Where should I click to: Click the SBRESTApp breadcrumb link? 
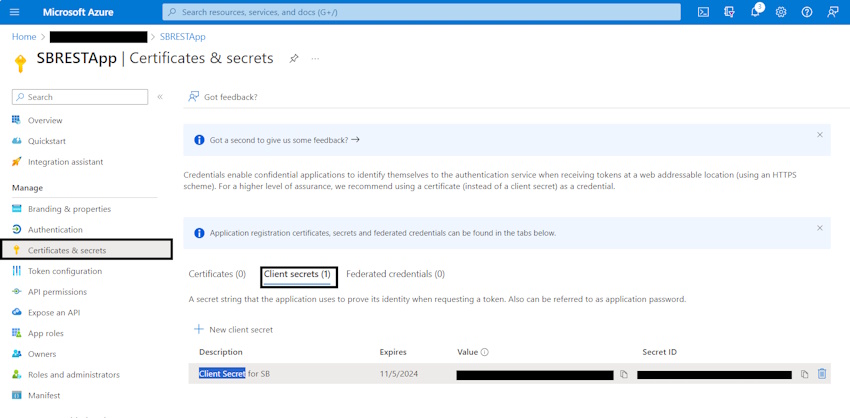tap(183, 37)
